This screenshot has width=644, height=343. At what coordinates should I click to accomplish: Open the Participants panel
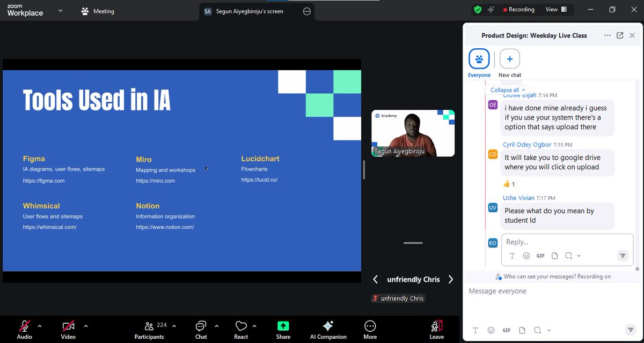click(x=149, y=329)
